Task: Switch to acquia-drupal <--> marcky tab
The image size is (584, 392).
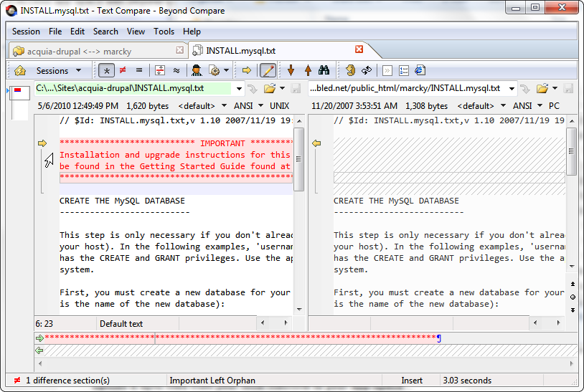Action: (x=79, y=52)
